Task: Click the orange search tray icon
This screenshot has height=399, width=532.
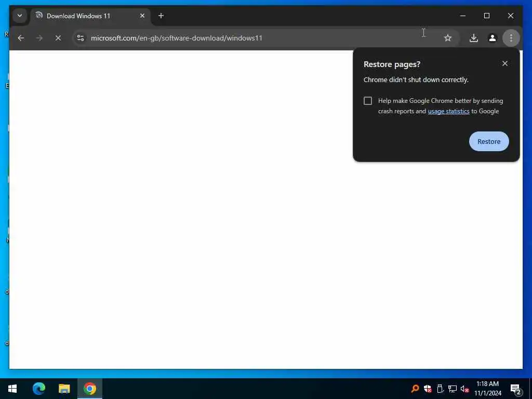Action: pyautogui.click(x=415, y=389)
